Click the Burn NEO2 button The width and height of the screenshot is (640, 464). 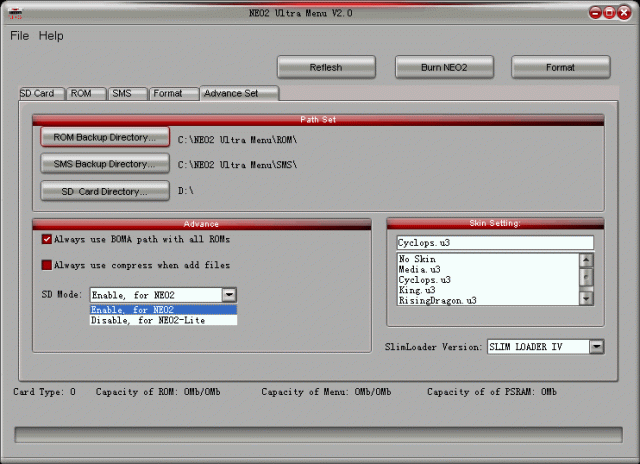point(444,67)
